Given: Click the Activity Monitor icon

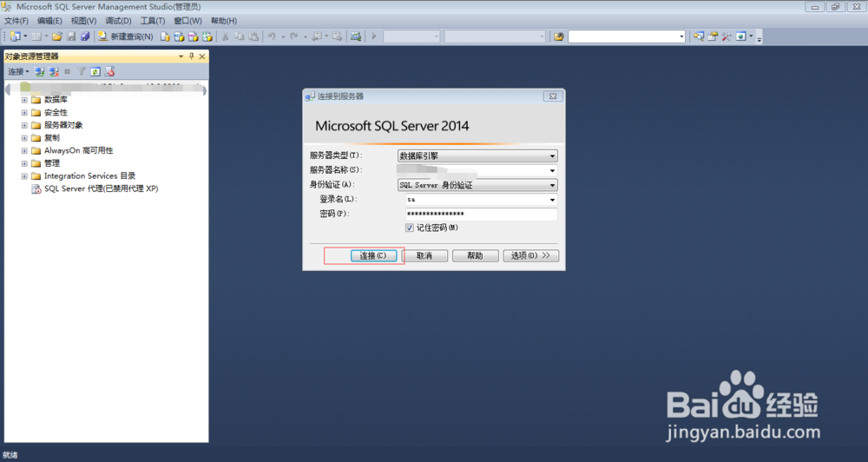Looking at the screenshot, I should (x=356, y=36).
